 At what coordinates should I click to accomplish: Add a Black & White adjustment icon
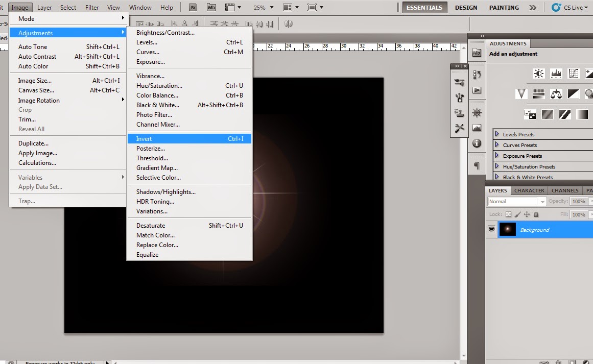573,94
